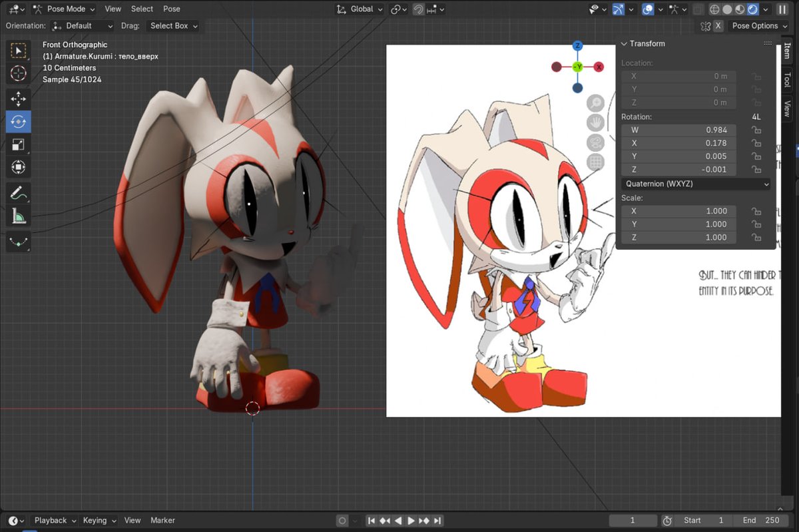Jump to next keyframe
Screen dimensions: 799x532
pyautogui.click(x=424, y=521)
